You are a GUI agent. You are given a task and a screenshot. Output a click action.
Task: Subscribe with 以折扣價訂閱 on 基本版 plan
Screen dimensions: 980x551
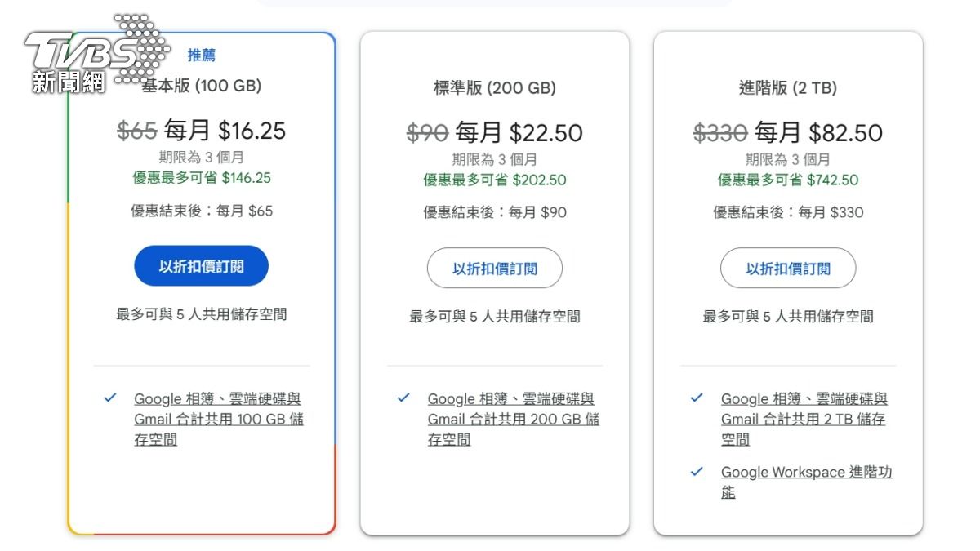point(201,265)
